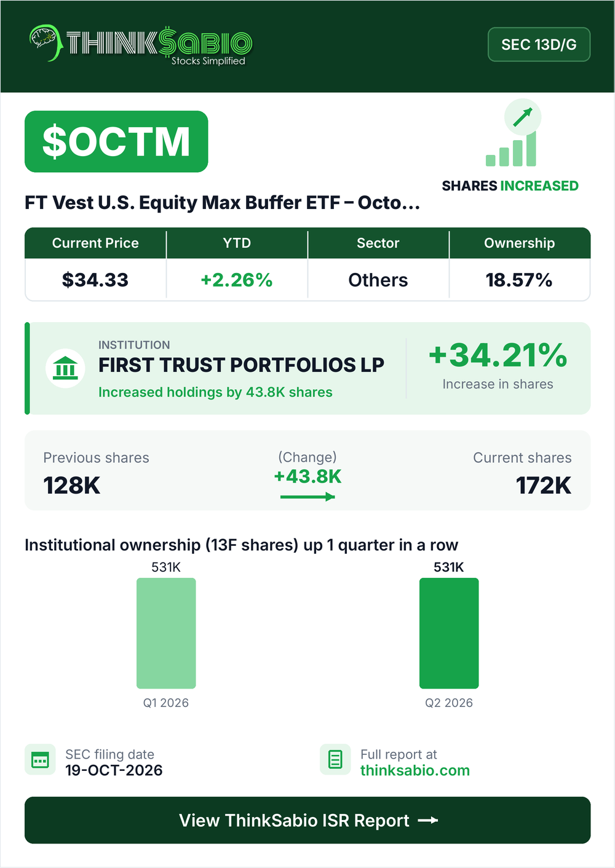Visit the thinksabio.com link
This screenshot has width=615, height=868.
(415, 770)
